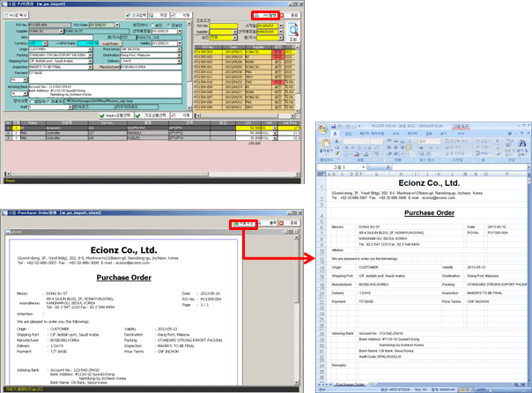
Task: Click the Sort and Filter icon in Excel
Action: (508, 144)
